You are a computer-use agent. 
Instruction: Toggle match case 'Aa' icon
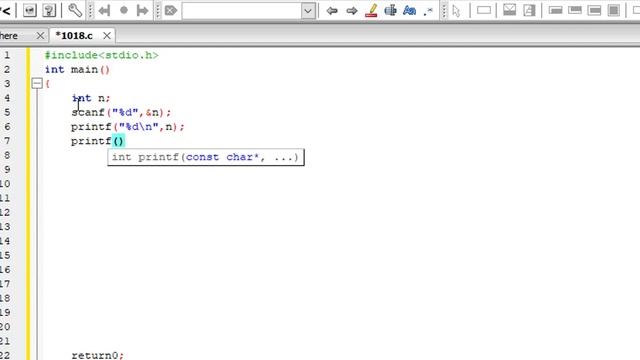[x=409, y=10]
